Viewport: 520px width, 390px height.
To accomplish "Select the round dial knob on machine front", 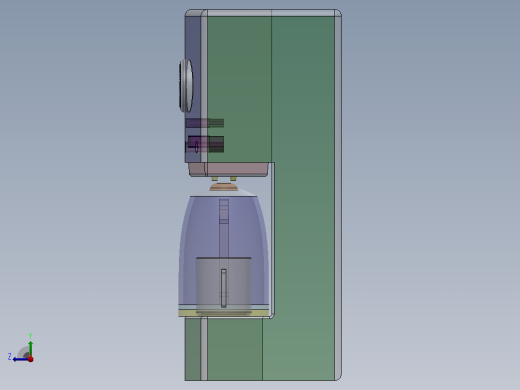I will [x=186, y=86].
